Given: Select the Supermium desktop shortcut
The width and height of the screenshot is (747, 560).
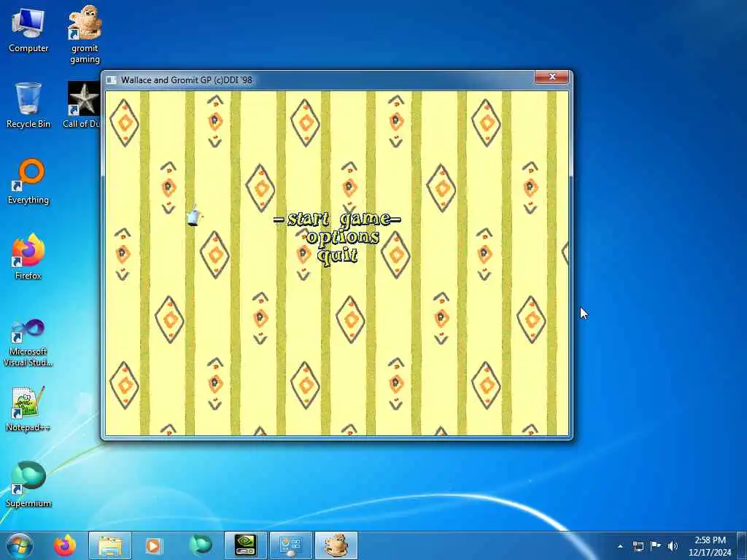Looking at the screenshot, I should (28, 485).
